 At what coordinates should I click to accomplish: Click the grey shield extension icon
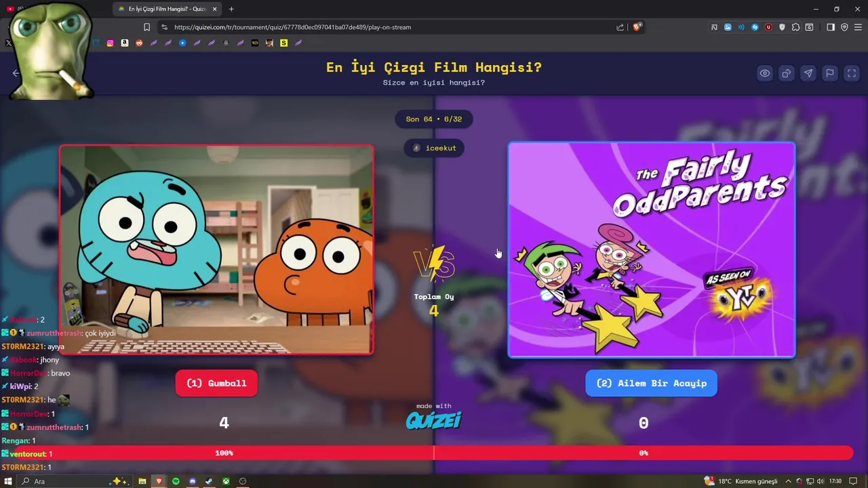[782, 27]
